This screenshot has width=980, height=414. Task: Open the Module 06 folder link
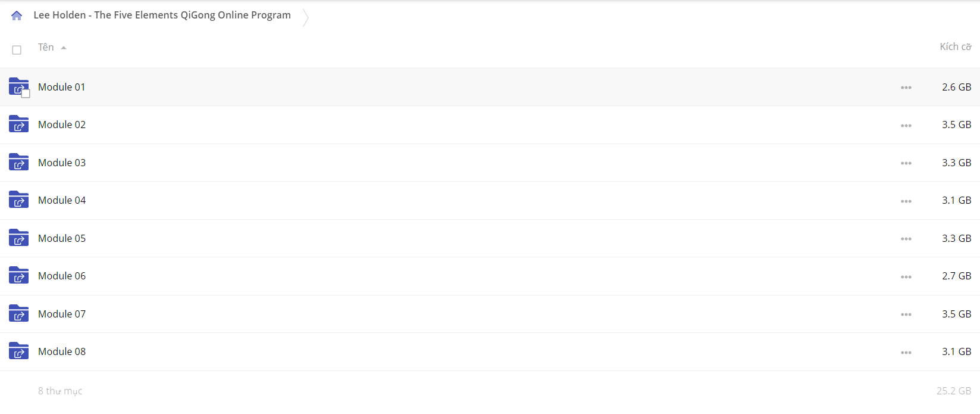click(62, 276)
